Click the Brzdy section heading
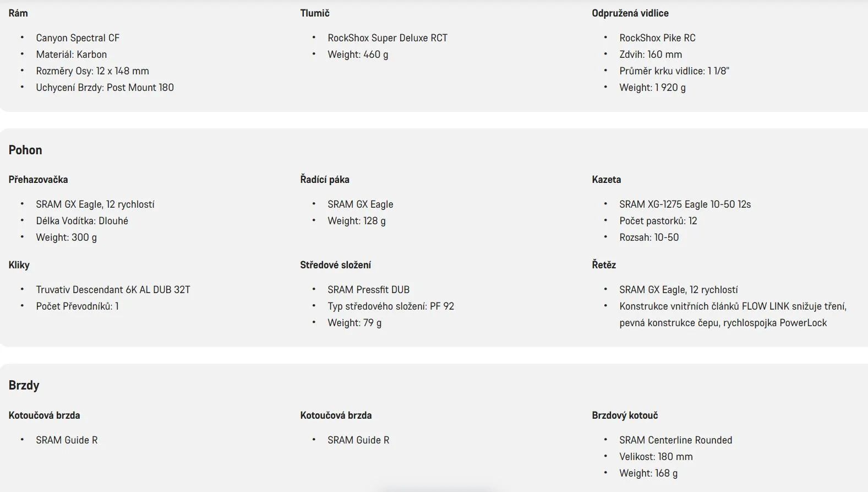 [24, 385]
